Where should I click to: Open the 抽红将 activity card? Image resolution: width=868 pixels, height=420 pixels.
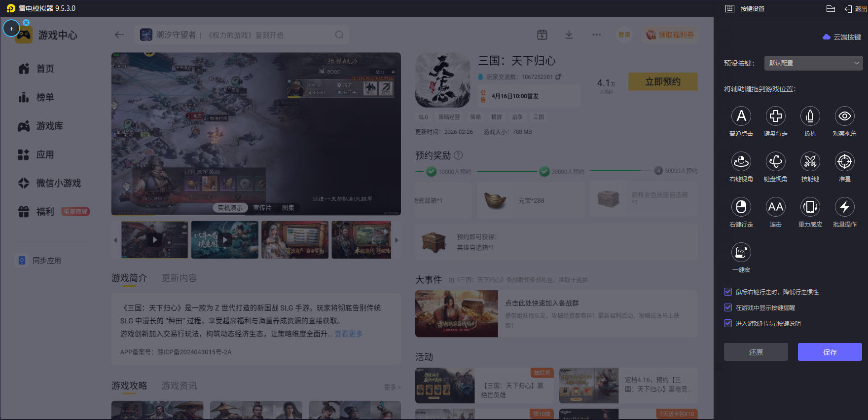point(485,385)
